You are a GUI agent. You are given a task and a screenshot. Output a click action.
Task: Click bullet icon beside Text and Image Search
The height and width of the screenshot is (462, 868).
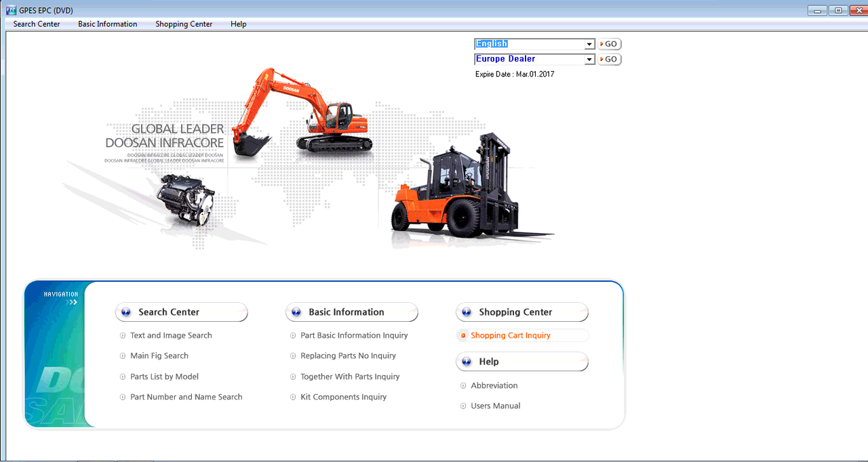point(123,335)
